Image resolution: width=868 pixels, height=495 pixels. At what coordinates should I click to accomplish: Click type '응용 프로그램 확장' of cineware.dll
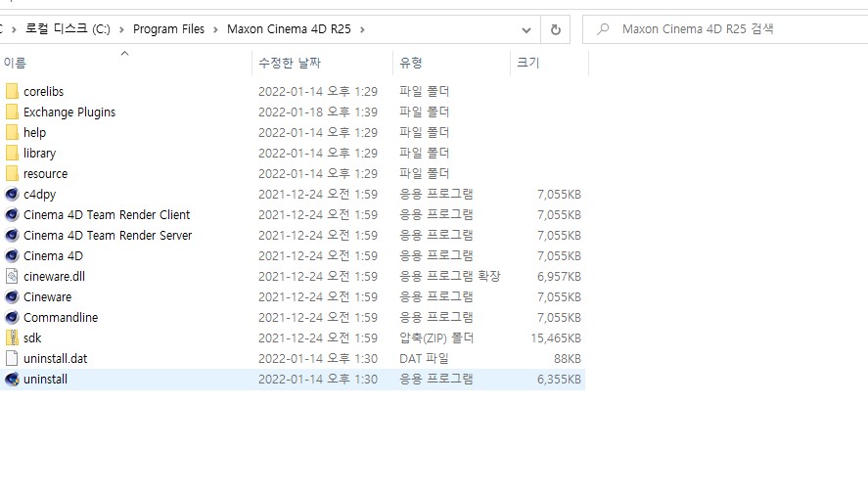tap(449, 276)
